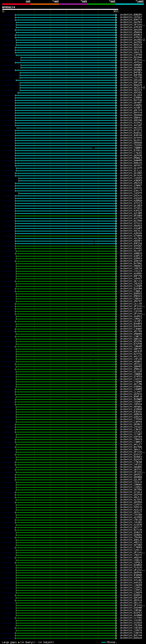The width and height of the screenshot is (146, 644).
Task: Click the UniRef100_Q67JC9 label
Action: [x=131, y=281]
